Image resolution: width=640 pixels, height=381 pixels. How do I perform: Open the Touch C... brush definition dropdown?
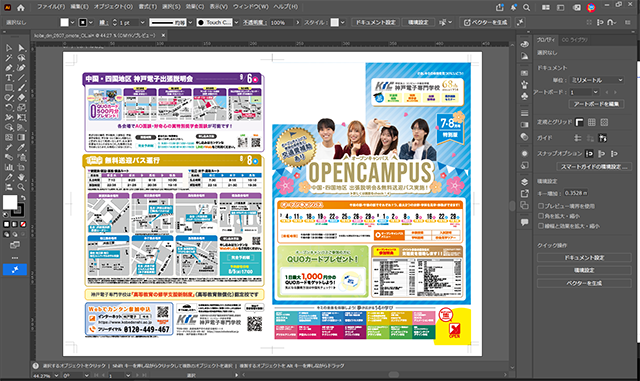pyautogui.click(x=236, y=22)
